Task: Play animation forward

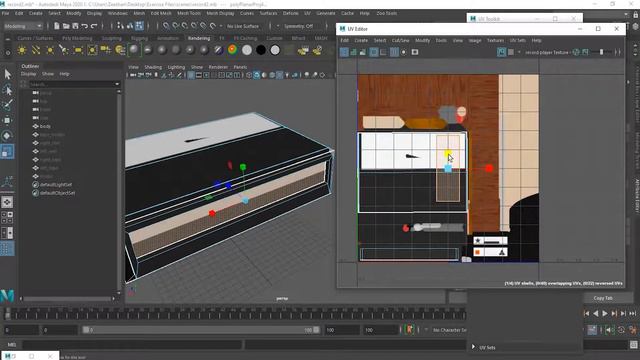Action: tap(605, 313)
